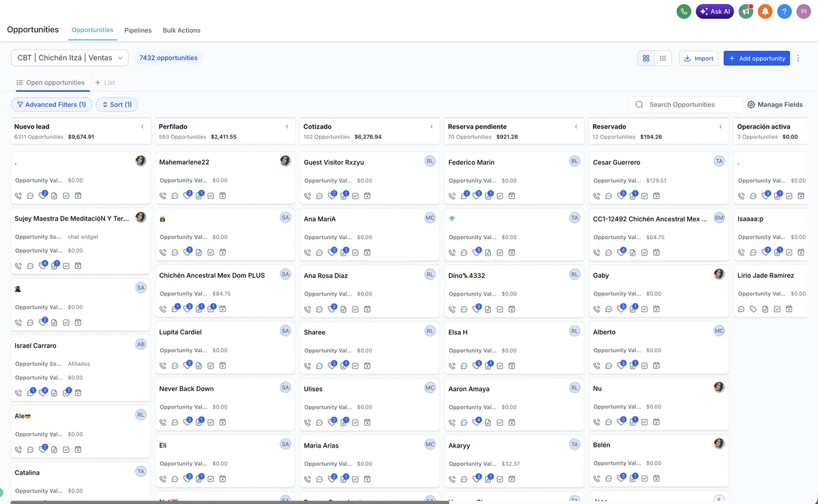Tags icon on Guest Visitor Rxzyu card

coord(331,195)
